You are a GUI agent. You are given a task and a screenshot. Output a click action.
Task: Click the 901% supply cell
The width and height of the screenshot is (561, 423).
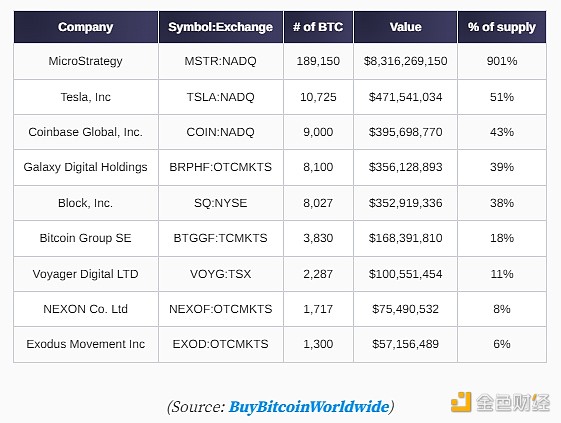[x=502, y=61]
